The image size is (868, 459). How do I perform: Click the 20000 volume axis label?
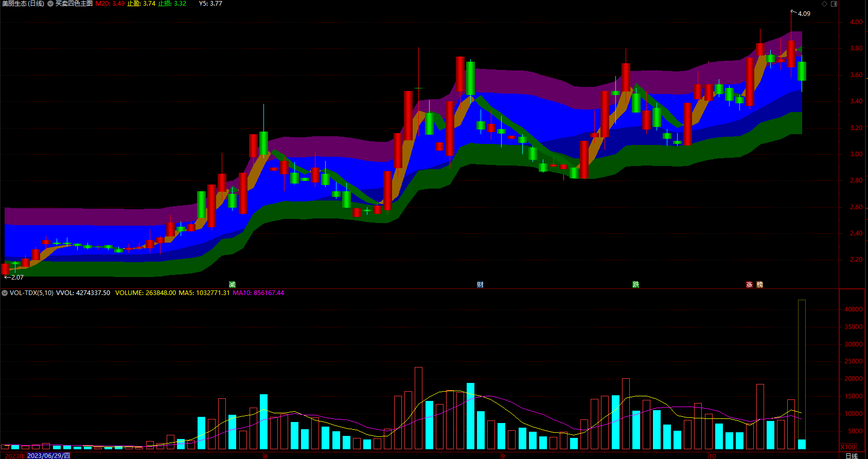click(854, 379)
